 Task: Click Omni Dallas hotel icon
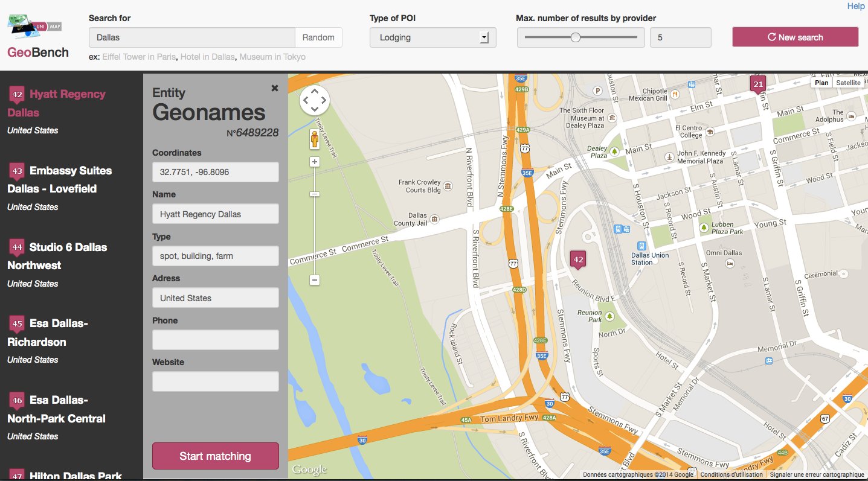point(730,264)
